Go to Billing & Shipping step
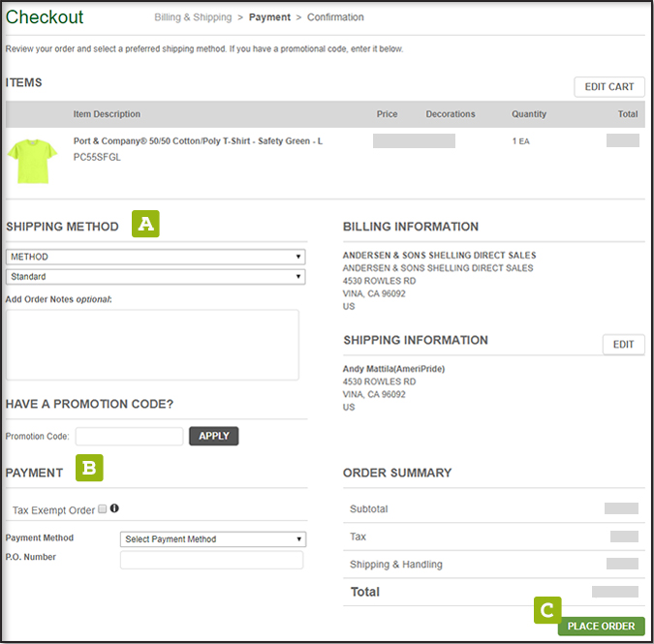This screenshot has height=644, width=654. click(193, 17)
